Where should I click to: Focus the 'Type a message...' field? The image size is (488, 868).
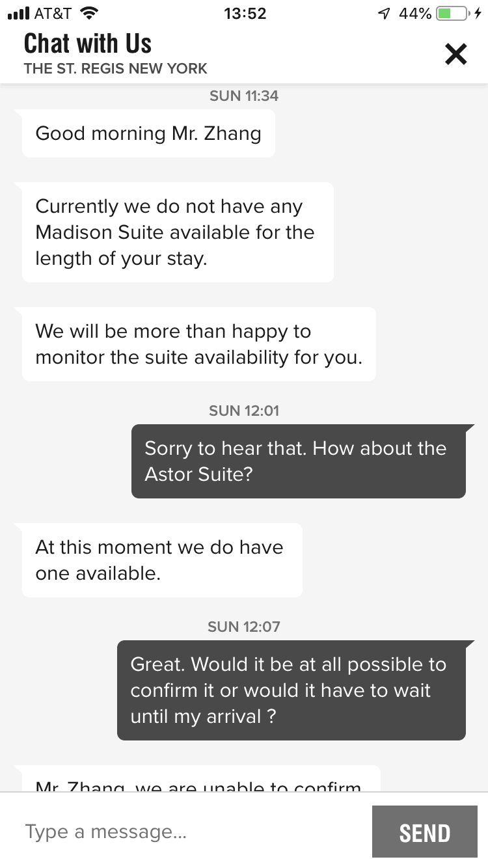(189, 832)
